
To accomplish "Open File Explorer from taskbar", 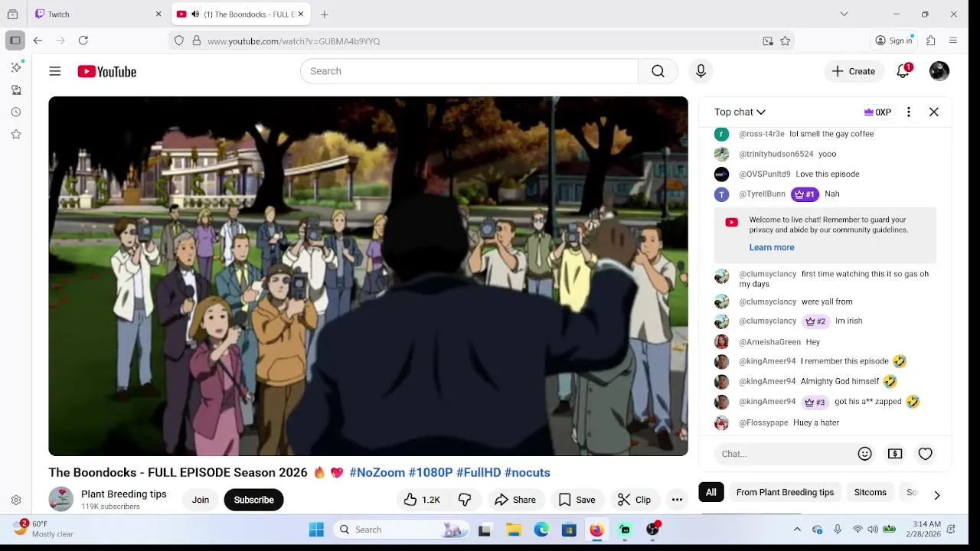I will 514,530.
